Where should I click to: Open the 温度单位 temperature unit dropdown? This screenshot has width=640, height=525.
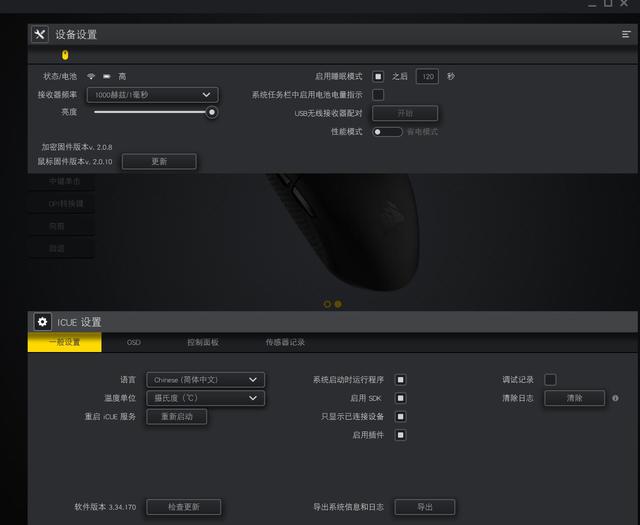point(206,398)
